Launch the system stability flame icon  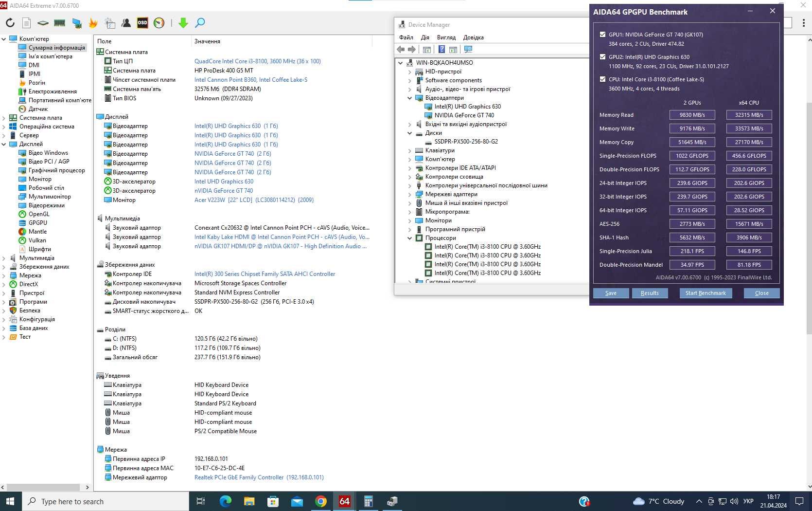pos(93,23)
